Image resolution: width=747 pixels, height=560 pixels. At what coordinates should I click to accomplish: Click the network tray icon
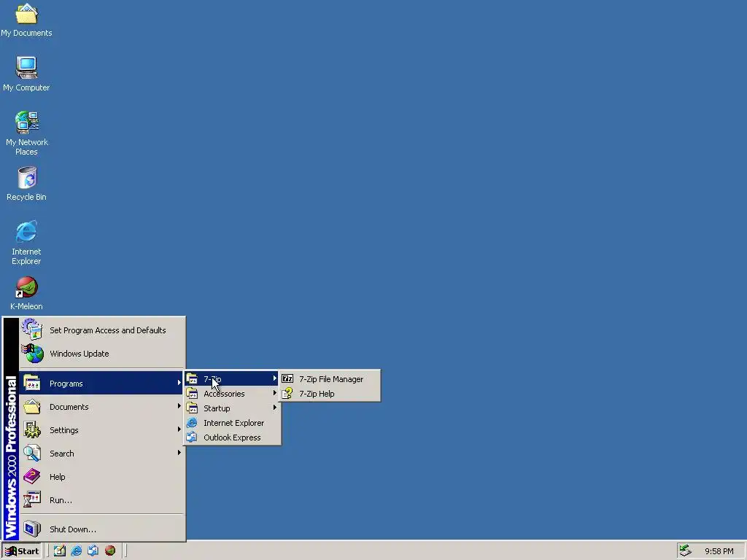point(686,551)
